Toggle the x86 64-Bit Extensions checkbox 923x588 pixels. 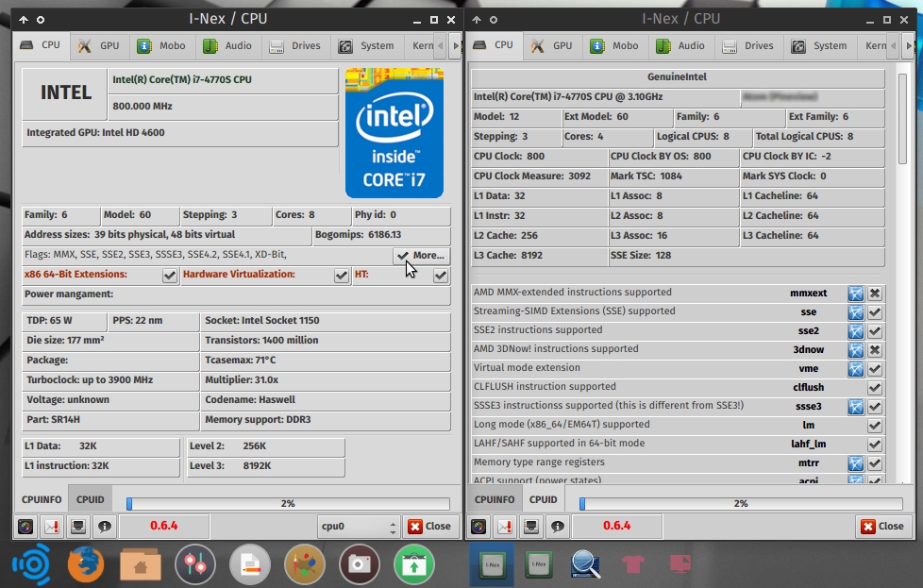[x=170, y=275]
